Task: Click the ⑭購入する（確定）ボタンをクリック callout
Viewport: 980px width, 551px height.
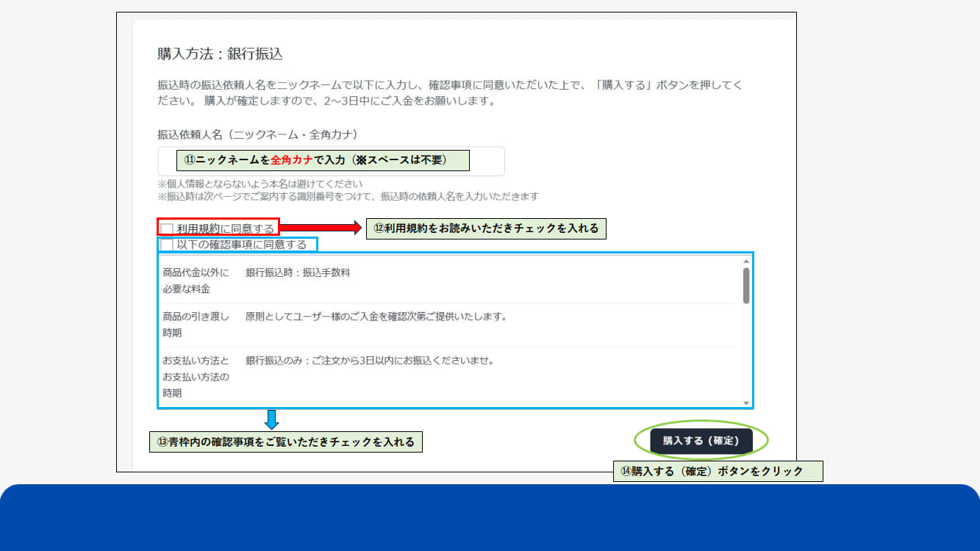Action: (718, 472)
